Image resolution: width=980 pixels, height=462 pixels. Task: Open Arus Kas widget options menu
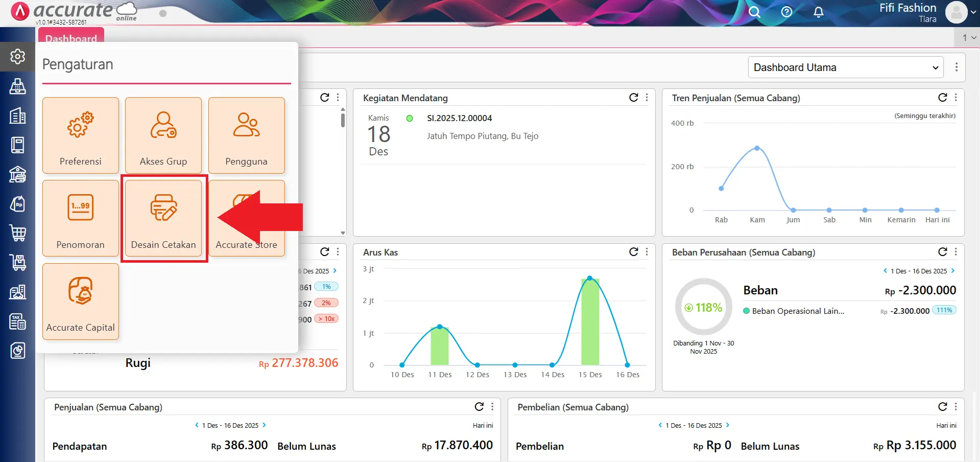coord(647,252)
